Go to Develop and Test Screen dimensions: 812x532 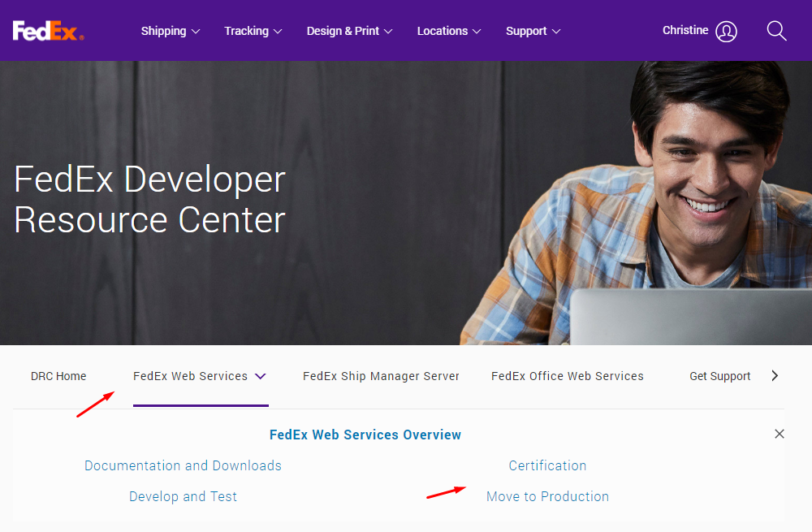click(183, 497)
